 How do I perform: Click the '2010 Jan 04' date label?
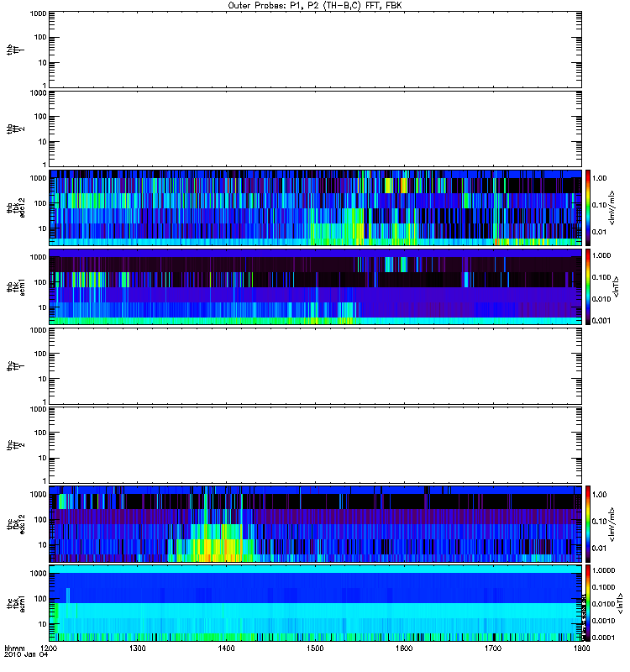pos(26,654)
